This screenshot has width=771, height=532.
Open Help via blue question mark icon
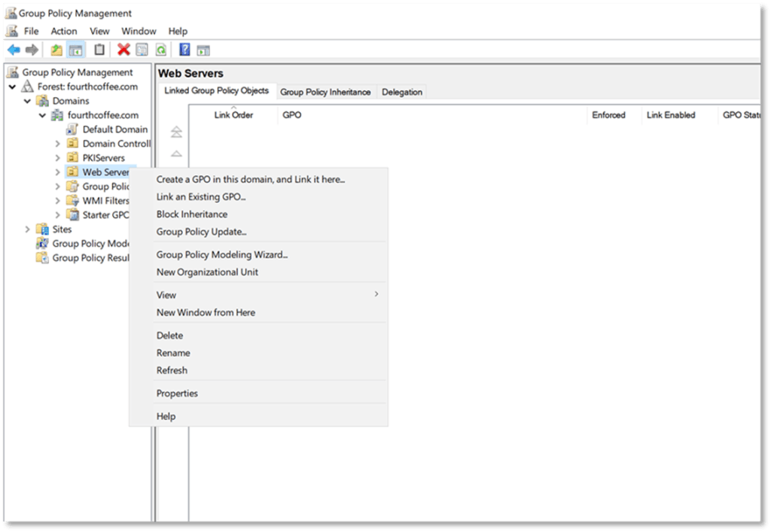184,50
